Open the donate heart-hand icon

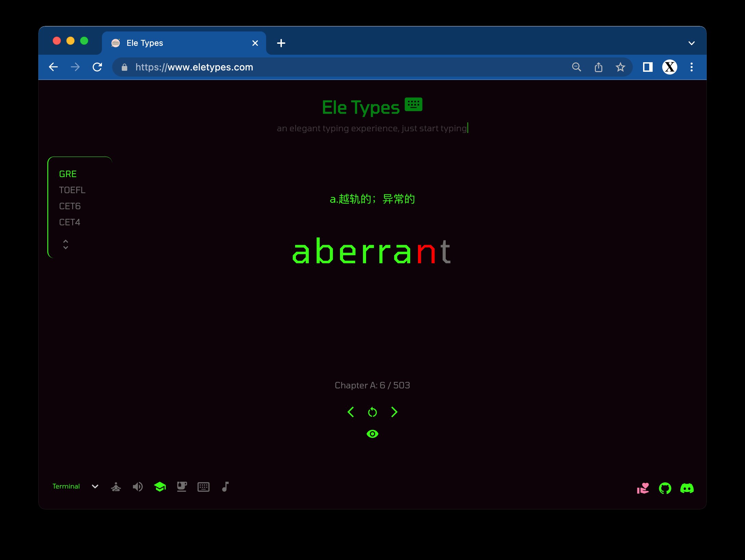click(643, 488)
